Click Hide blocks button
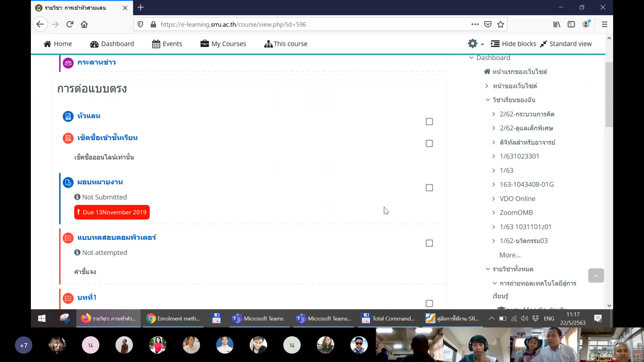 513,44
